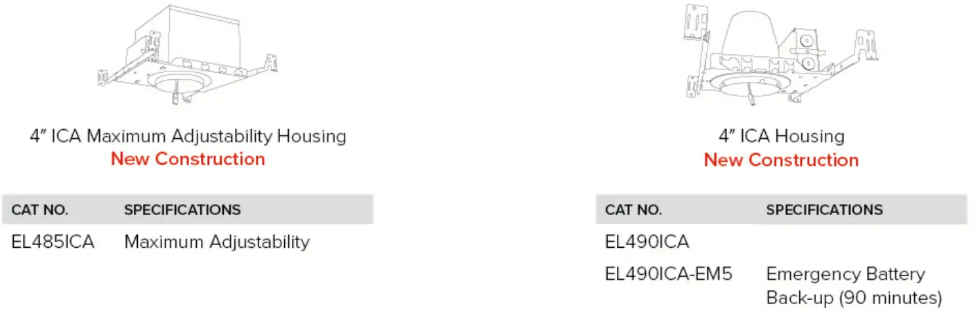Select catalog number EL490ICA-EM5
The height and width of the screenshot is (320, 980).
[668, 274]
